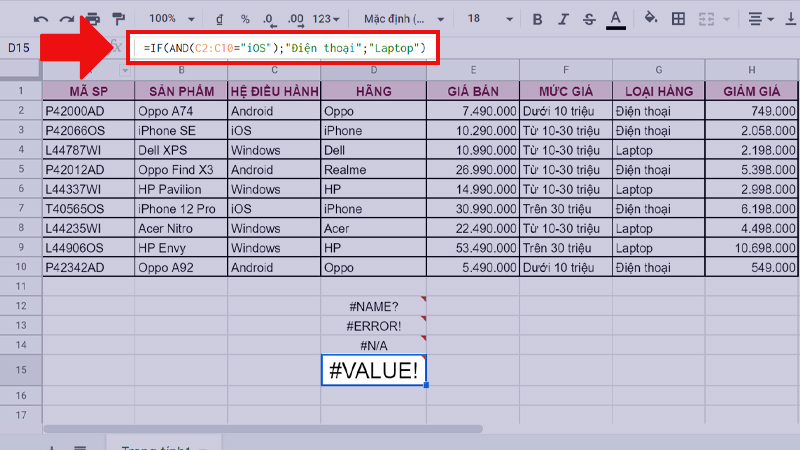This screenshot has height=450, width=800.
Task: Format as currency with ₫ icon
Action: pos(220,19)
